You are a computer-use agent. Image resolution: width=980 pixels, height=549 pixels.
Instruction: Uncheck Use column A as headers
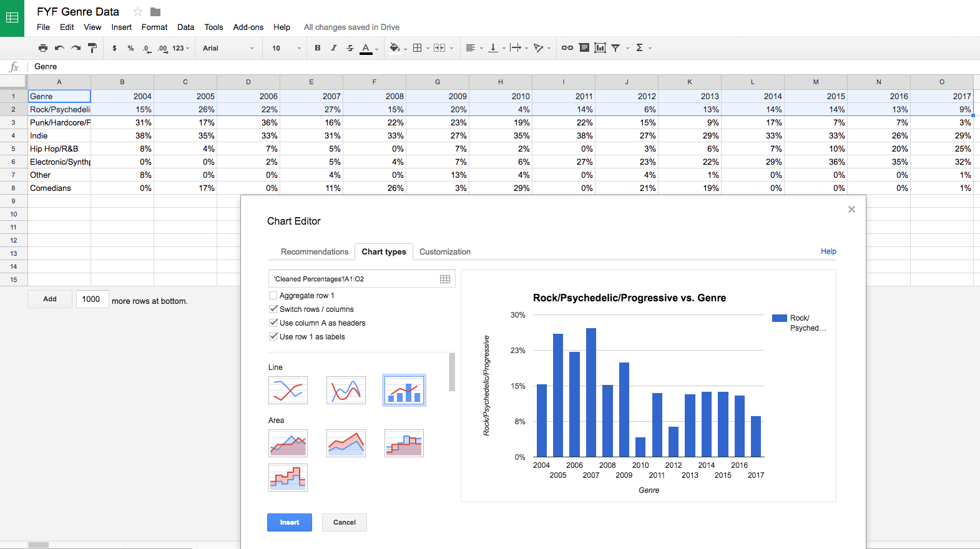[273, 323]
